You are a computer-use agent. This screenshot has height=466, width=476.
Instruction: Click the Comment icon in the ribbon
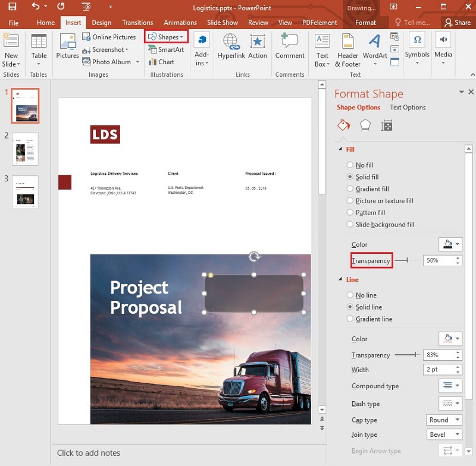pos(290,46)
